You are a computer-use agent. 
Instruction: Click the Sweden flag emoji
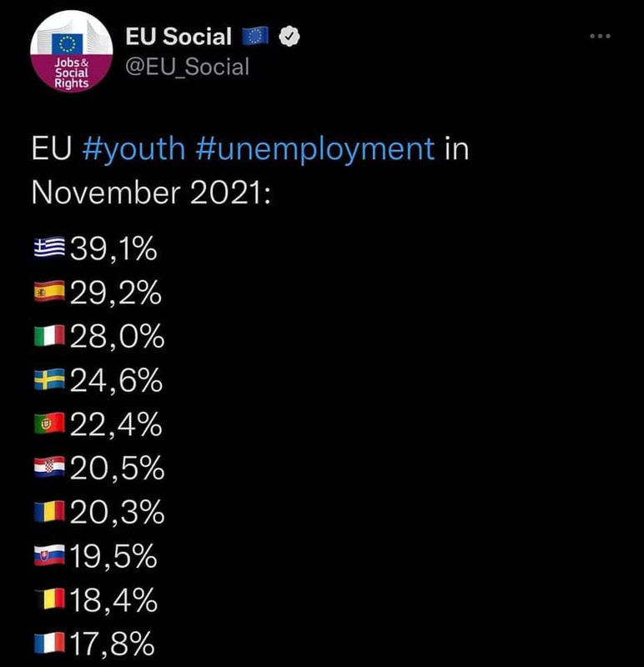[x=50, y=381]
